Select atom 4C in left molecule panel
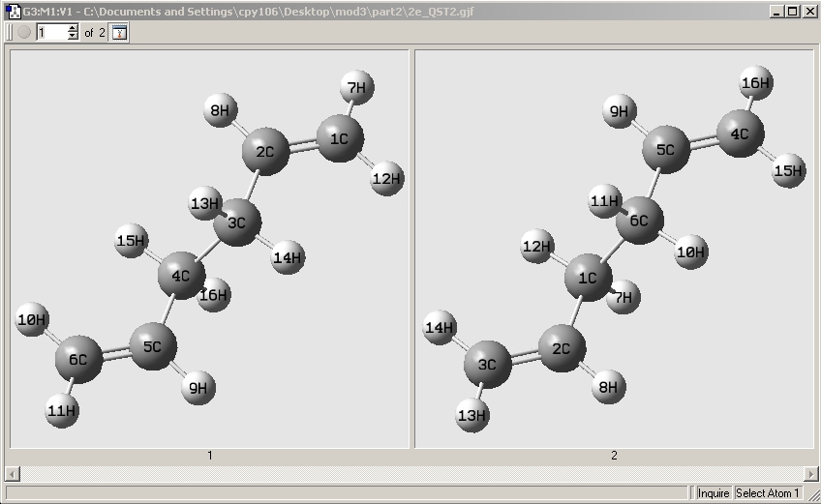The width and height of the screenshot is (821, 504). [x=181, y=276]
